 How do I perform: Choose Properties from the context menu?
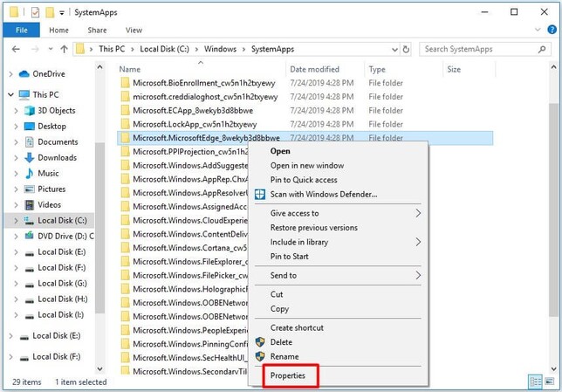click(289, 375)
